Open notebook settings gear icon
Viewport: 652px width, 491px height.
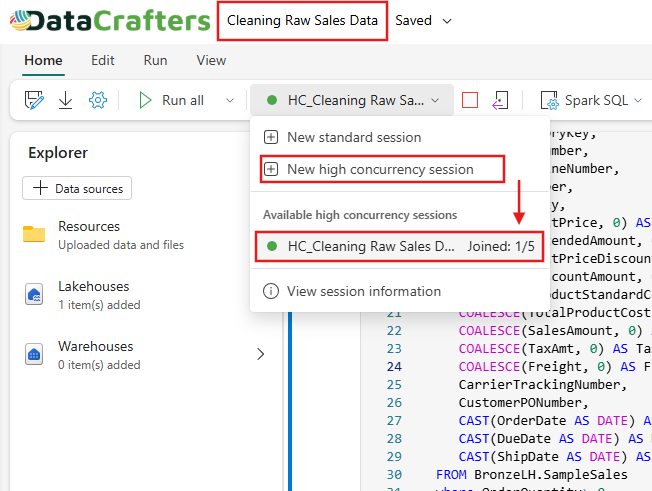point(98,100)
